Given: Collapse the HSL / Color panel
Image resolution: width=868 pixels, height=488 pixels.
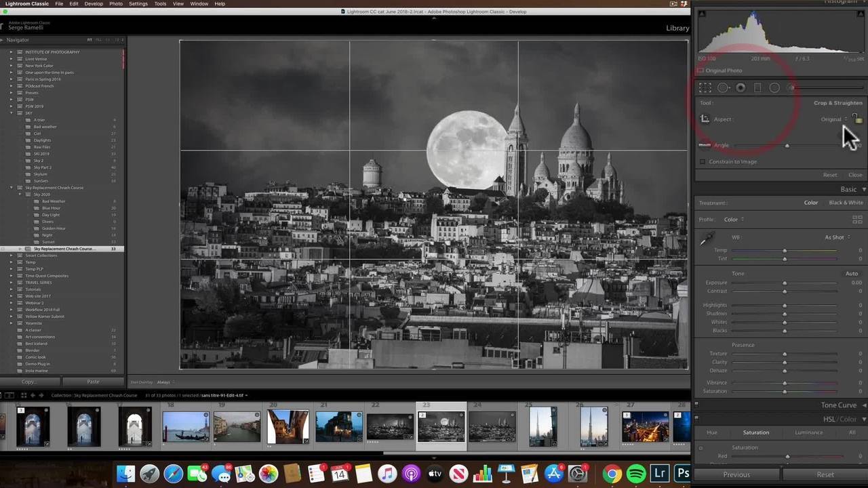Looking at the screenshot, I should [x=863, y=420].
